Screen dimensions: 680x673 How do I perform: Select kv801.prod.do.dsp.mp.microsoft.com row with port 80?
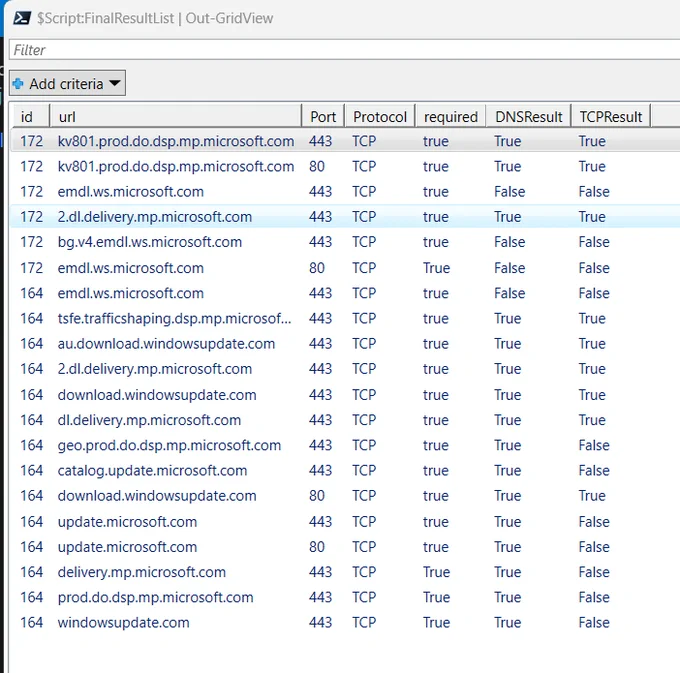click(345, 167)
